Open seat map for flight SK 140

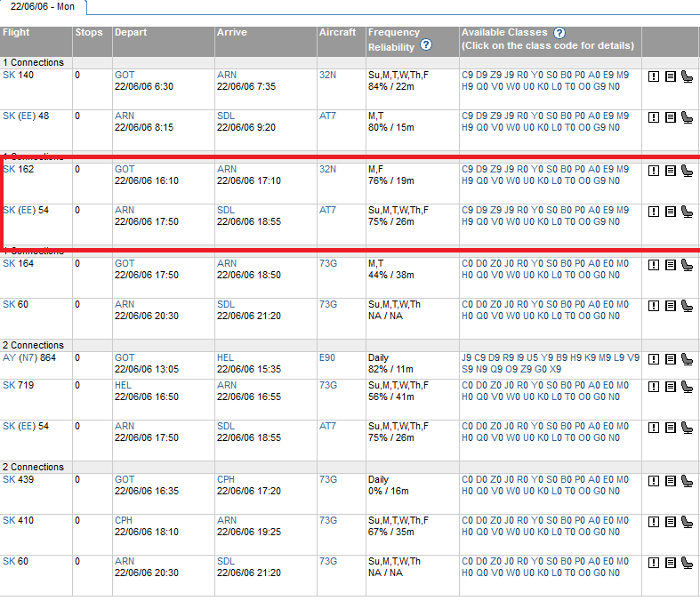point(687,76)
